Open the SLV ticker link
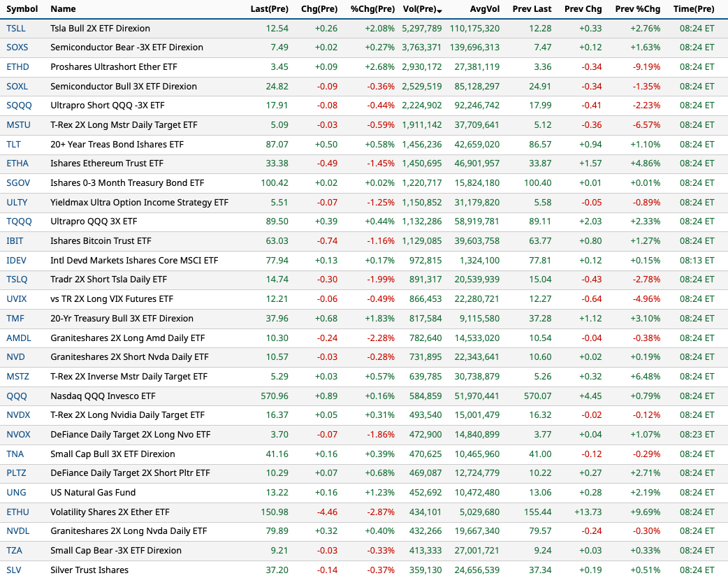The width and height of the screenshot is (728, 578). tap(14, 570)
